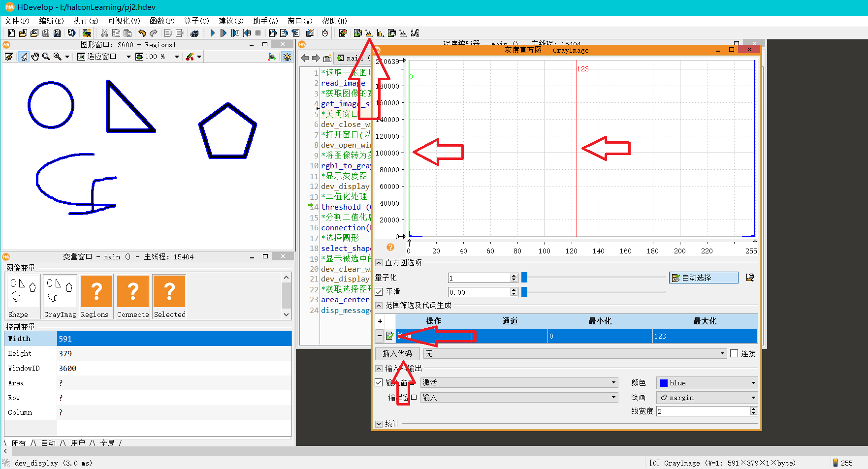Image resolution: width=868 pixels, height=469 pixels.
Task: Open the 输入 output window dropdown
Action: (x=519, y=397)
